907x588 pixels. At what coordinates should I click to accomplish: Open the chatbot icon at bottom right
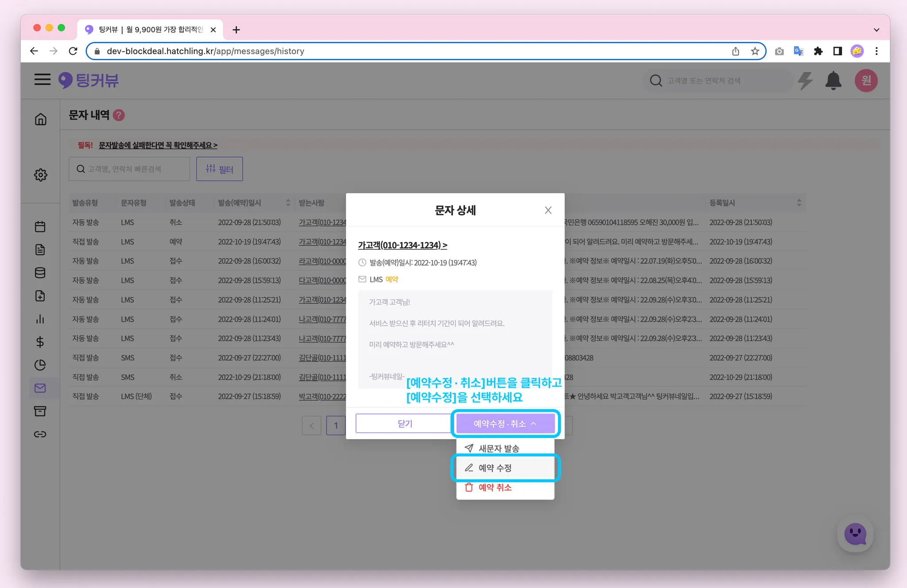(855, 534)
